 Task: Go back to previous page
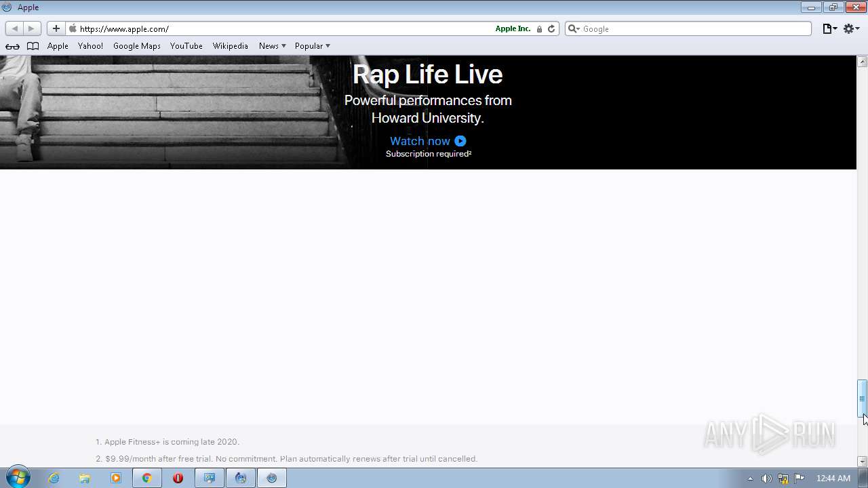[x=15, y=28]
